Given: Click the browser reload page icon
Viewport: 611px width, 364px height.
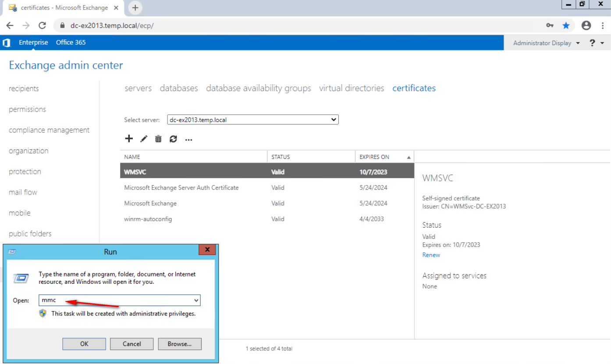Looking at the screenshot, I should point(42,25).
